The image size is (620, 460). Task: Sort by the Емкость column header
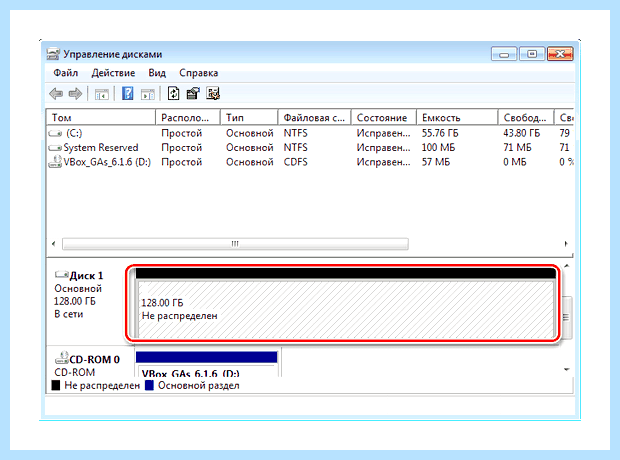click(457, 117)
